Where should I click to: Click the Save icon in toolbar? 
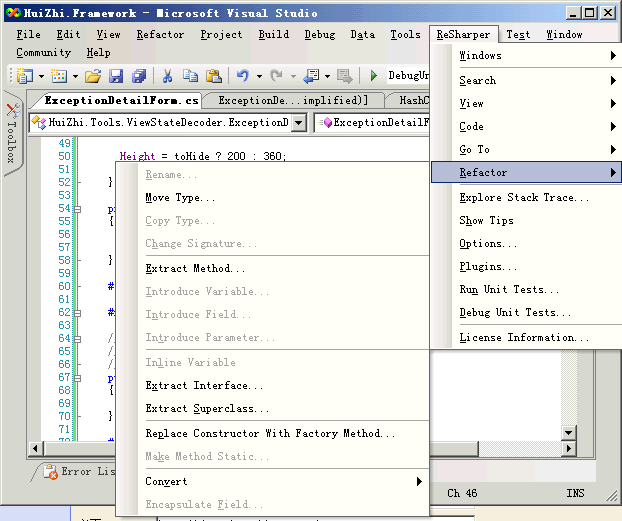click(116, 76)
